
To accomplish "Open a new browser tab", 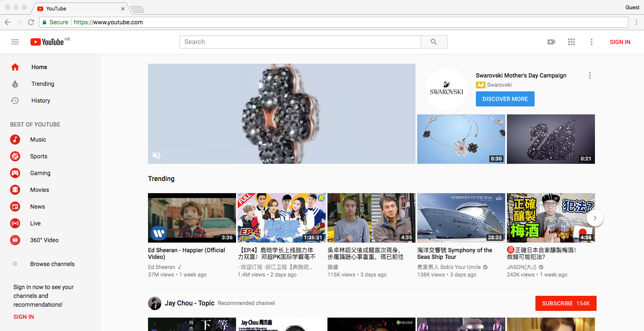I will [x=138, y=9].
